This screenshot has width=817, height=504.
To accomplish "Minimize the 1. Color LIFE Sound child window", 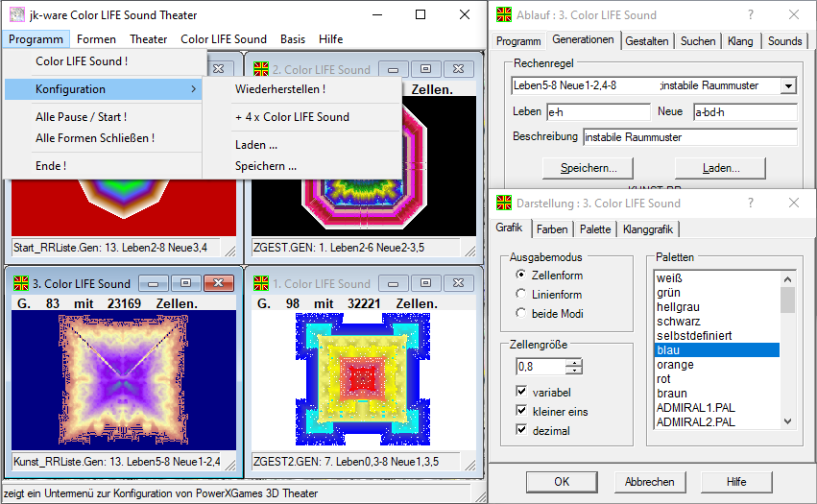I will click(394, 283).
